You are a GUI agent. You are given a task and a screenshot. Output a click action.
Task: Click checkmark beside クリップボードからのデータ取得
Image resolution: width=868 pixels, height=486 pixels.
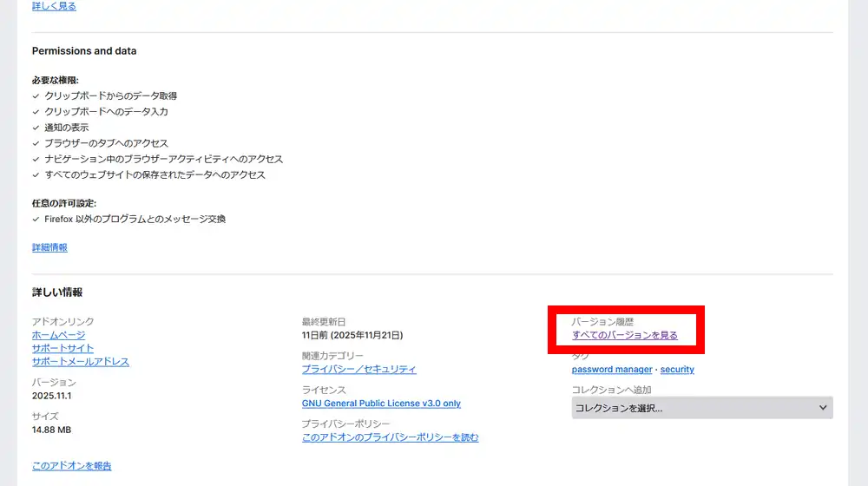point(36,96)
